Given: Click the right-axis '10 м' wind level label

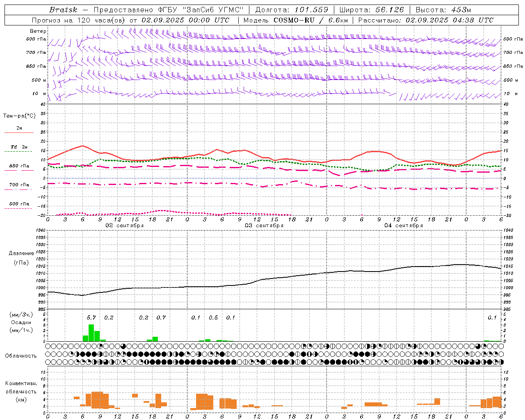Looking at the screenshot, I should (510, 94).
